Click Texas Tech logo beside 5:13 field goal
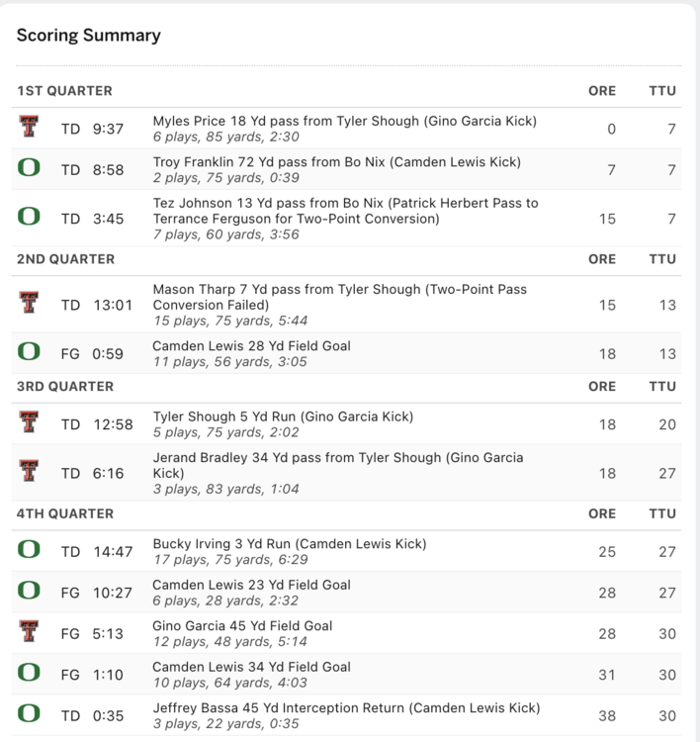Screen dimensions: 700x742 (29, 632)
